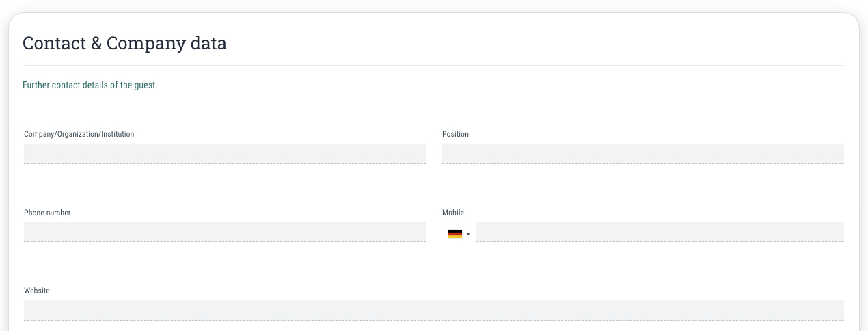Focus the Company/Organization/Institution text field
This screenshot has width=868, height=331.
[225, 154]
